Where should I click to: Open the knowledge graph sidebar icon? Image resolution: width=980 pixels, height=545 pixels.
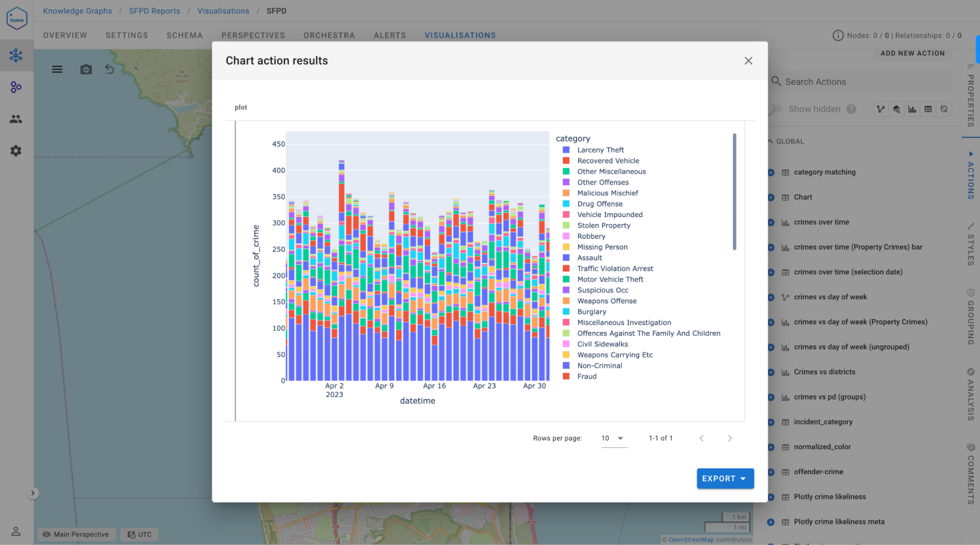(x=16, y=56)
